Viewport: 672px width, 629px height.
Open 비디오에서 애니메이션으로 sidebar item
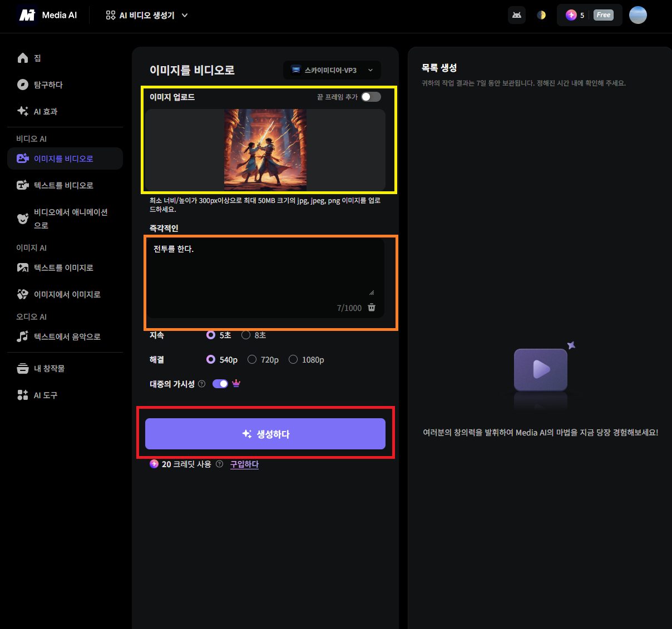coord(65,219)
